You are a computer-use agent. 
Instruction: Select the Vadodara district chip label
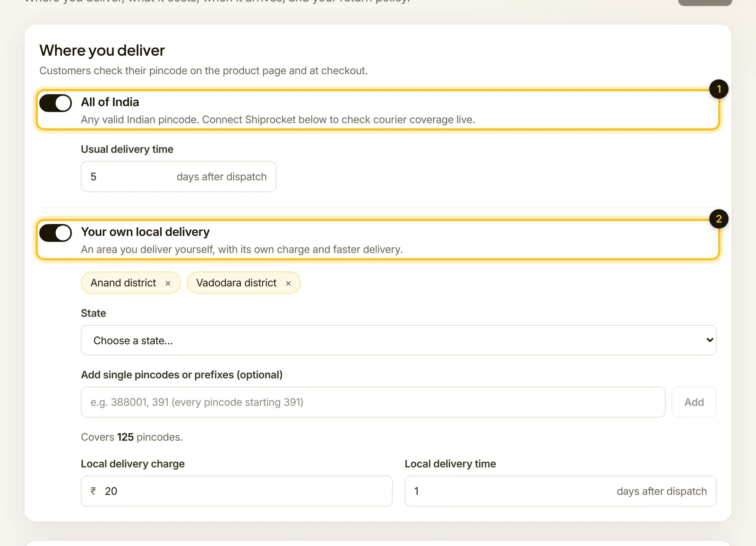pos(236,283)
